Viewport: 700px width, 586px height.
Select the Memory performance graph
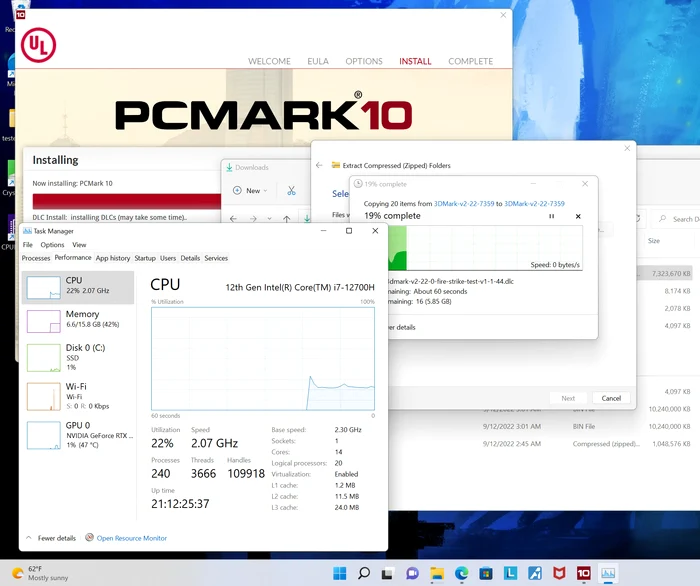click(x=78, y=321)
